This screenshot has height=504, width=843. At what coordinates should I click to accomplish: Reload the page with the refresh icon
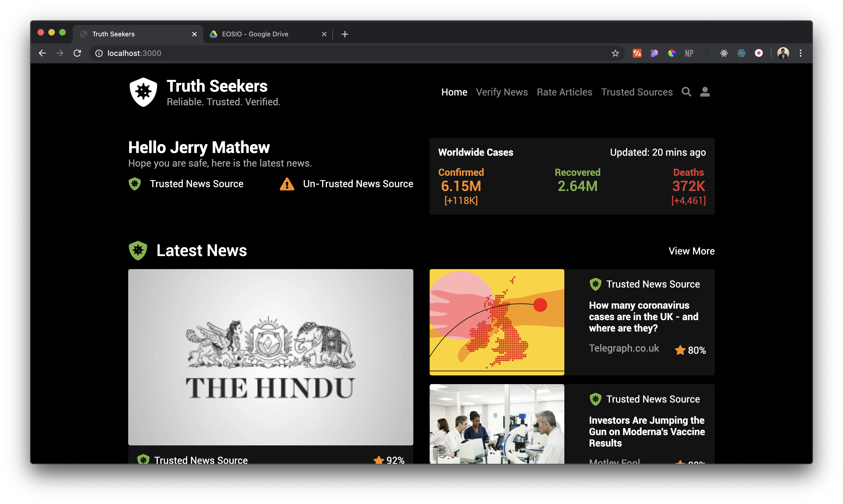[77, 53]
